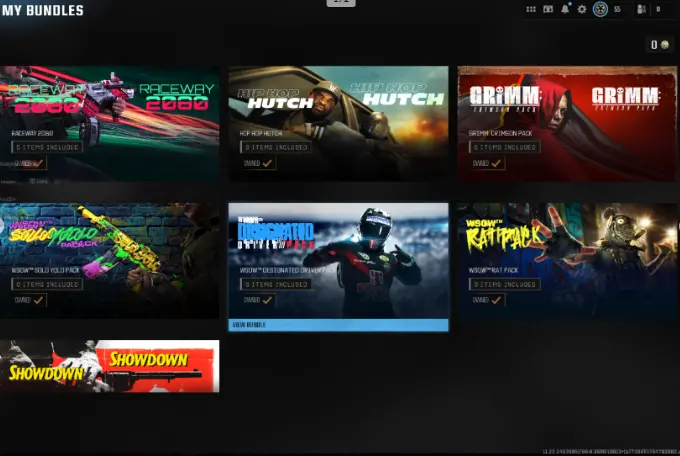
Task: Click Items Included on Solo Yolo Pack
Action: 47,284
